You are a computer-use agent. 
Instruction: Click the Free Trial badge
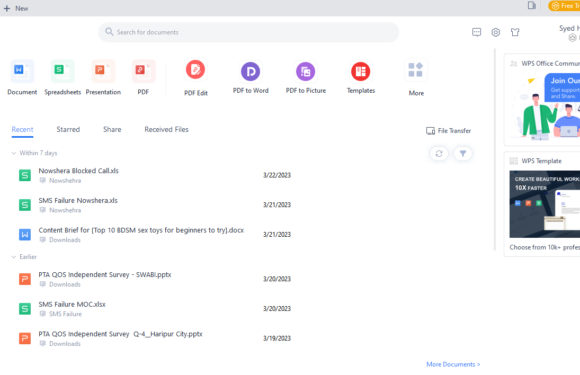[x=564, y=6]
